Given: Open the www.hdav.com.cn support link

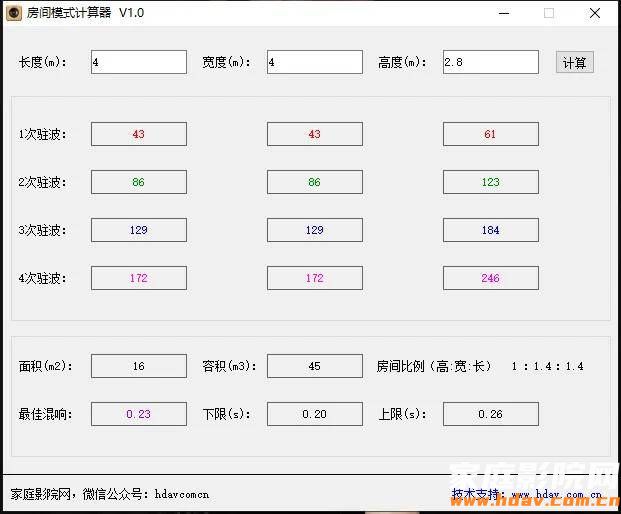Looking at the screenshot, I should [556, 495].
